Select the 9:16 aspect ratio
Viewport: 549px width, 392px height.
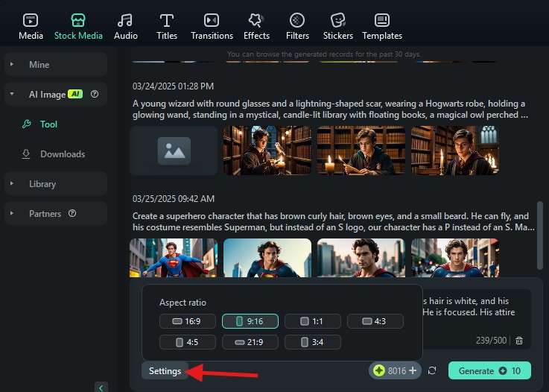pos(250,321)
